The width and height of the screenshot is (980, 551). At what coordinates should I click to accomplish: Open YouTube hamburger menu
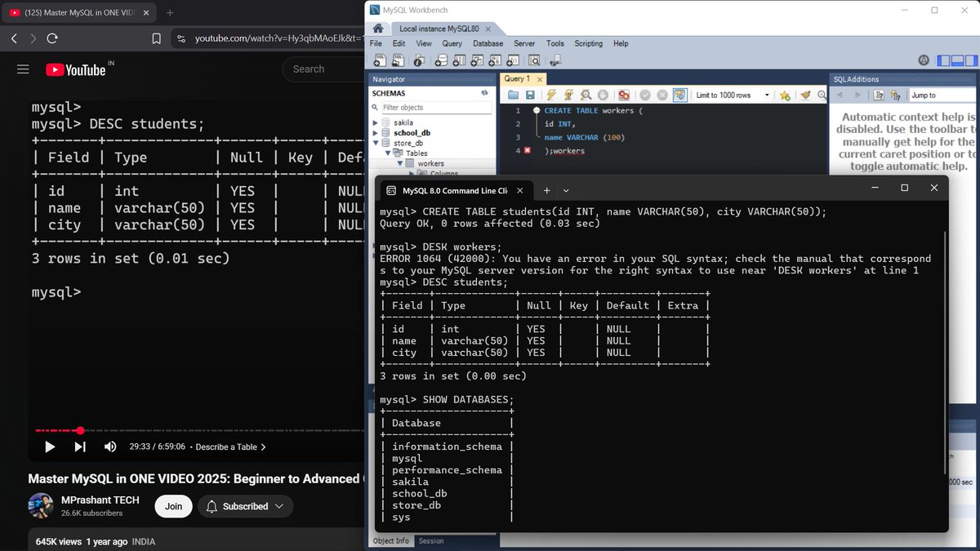(23, 69)
